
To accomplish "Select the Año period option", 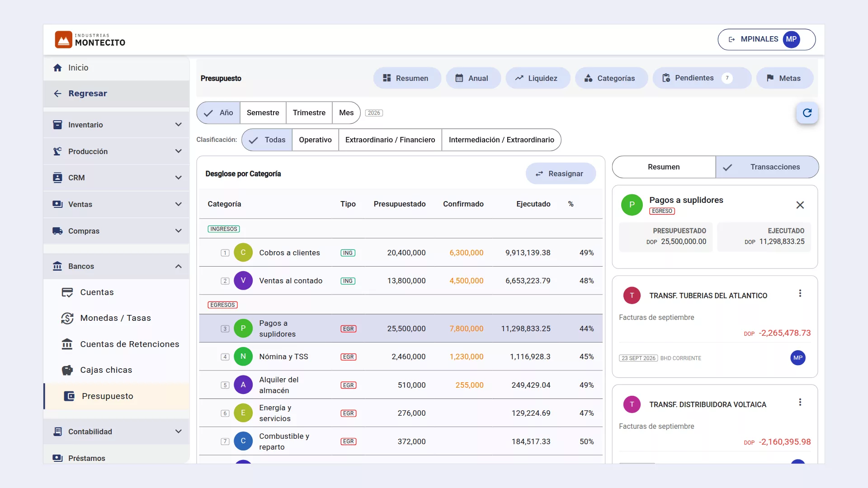I will point(218,113).
